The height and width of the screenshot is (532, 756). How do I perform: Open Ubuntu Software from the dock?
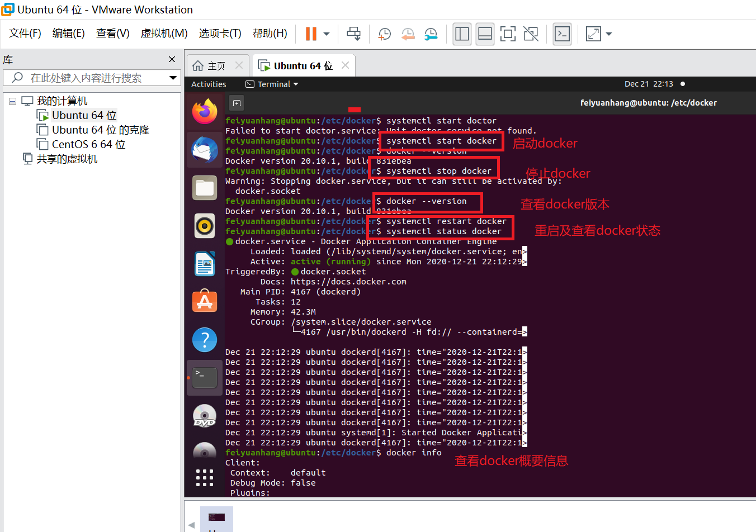[205, 302]
